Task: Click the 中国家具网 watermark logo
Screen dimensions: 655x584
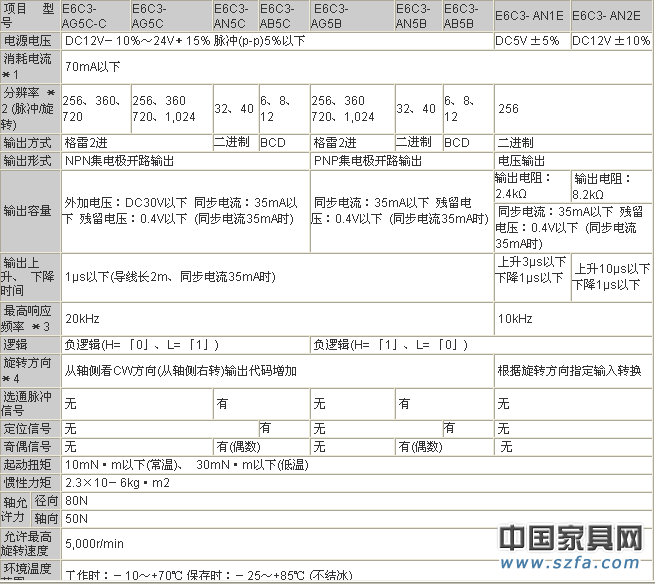Action: [x=570, y=538]
